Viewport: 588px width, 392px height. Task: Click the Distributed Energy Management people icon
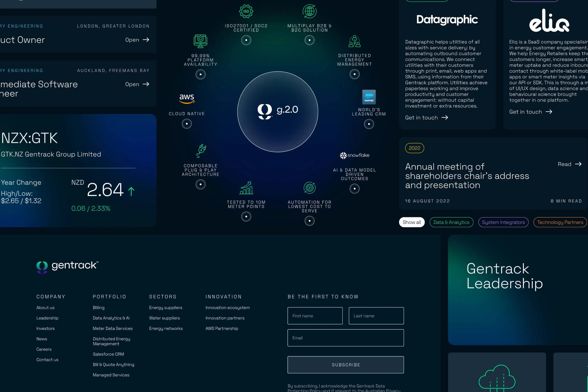[x=355, y=41]
